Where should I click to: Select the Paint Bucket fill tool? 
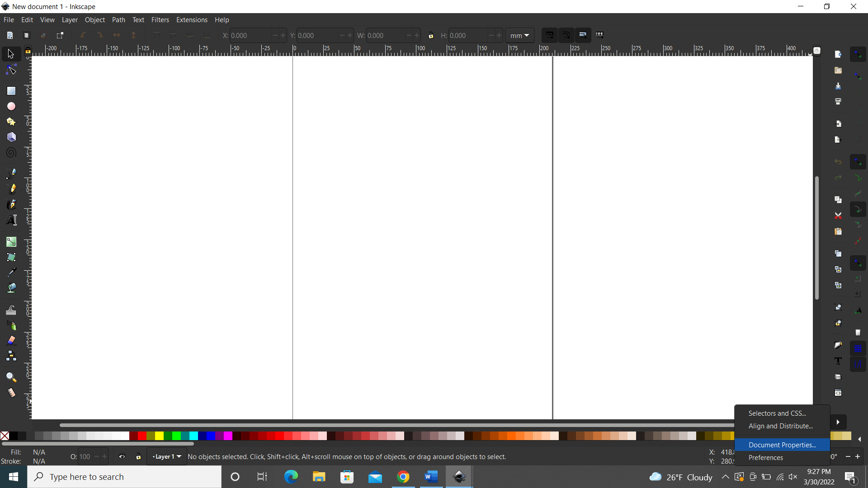(x=11, y=286)
